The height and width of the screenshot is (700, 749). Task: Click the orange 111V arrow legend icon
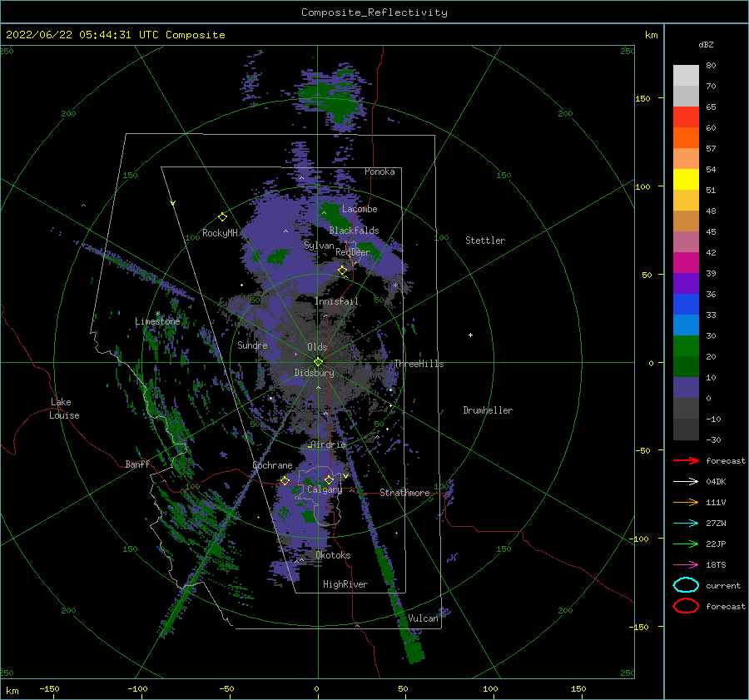[x=686, y=502]
